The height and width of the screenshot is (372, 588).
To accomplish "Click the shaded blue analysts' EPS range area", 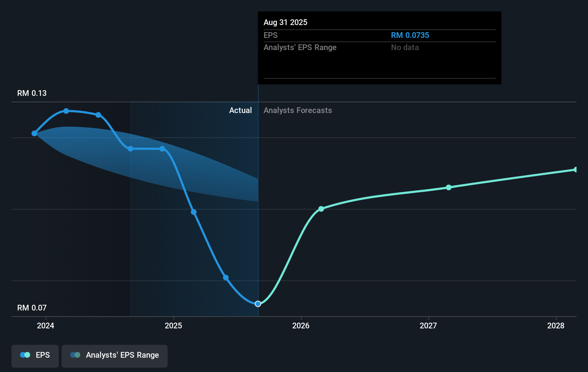I will [x=161, y=165].
